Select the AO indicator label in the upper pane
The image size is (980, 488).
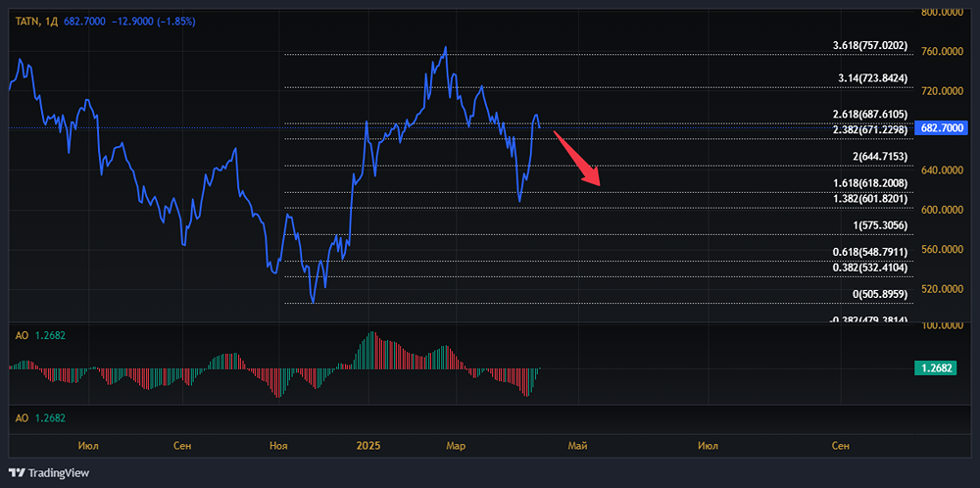tap(21, 335)
